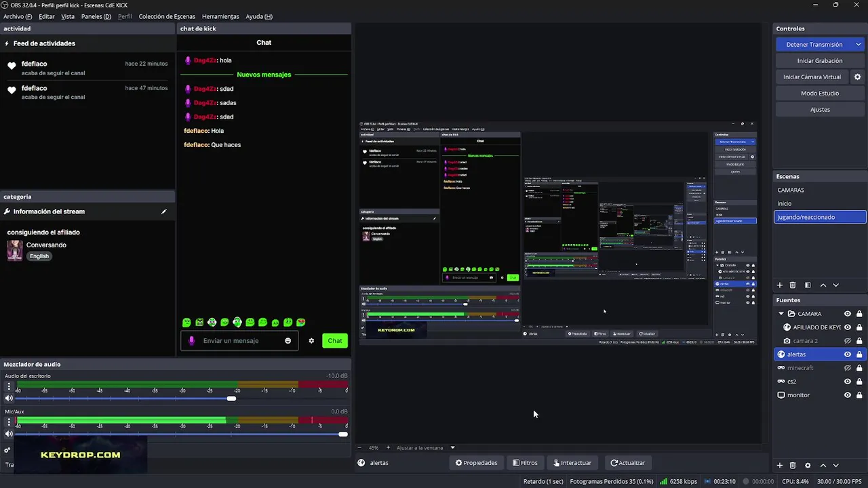
Task: Select the Inicio scene
Action: 820,204
